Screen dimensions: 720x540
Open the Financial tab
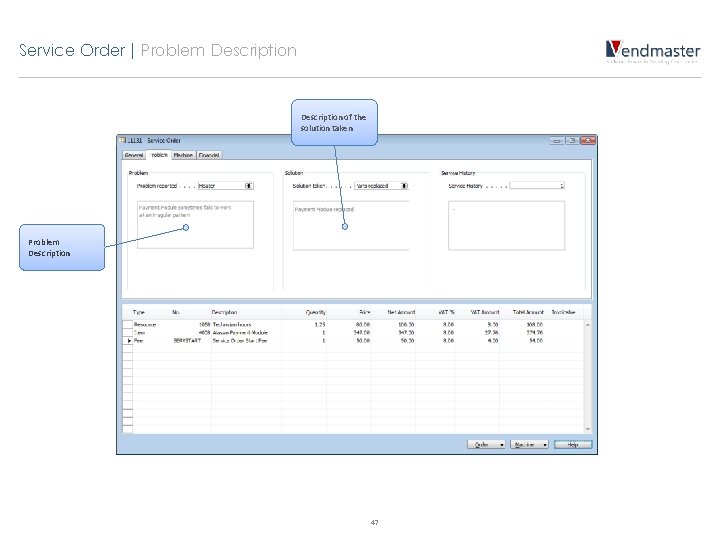pyautogui.click(x=209, y=155)
